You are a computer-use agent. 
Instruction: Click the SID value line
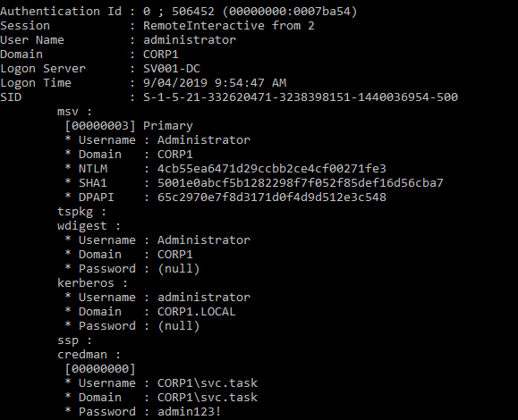point(301,97)
